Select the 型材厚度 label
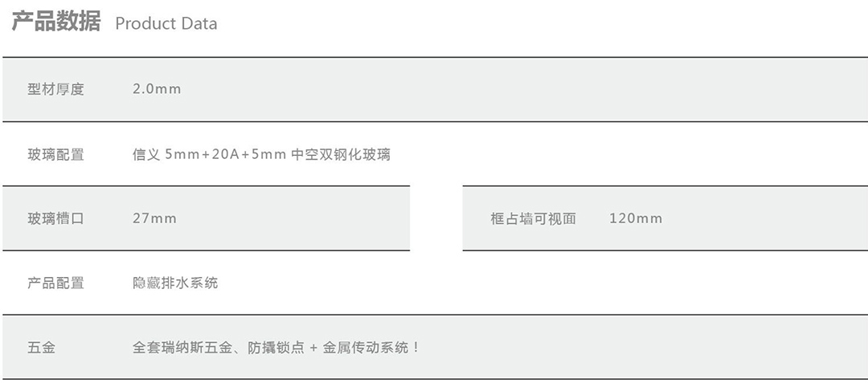 [x=56, y=89]
